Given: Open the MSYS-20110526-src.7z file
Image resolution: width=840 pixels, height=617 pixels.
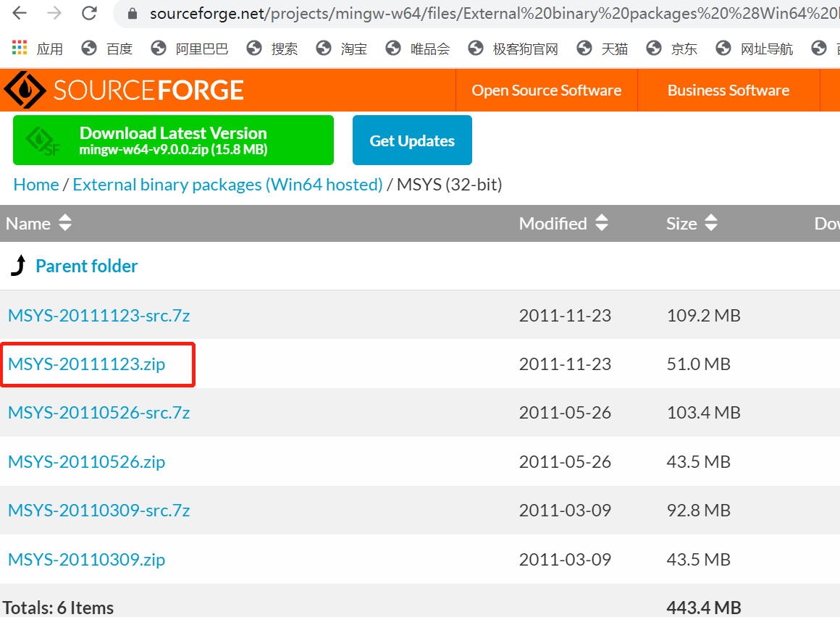Looking at the screenshot, I should point(98,413).
